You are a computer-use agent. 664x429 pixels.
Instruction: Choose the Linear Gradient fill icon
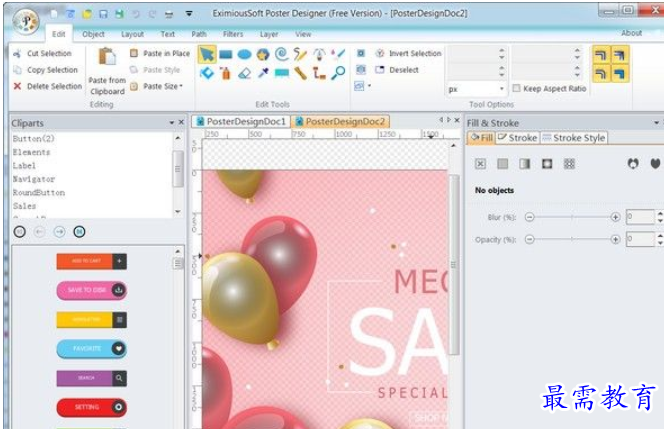click(525, 164)
